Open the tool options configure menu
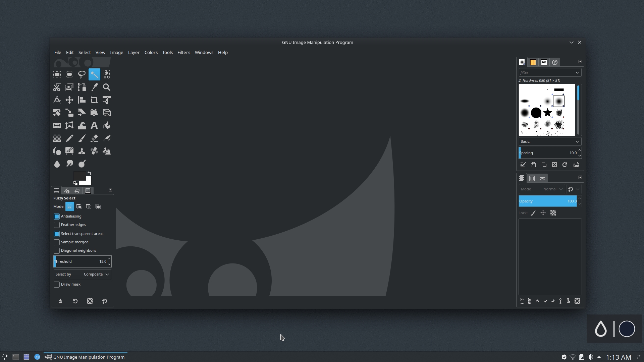Image resolution: width=644 pixels, height=362 pixels. click(110, 190)
